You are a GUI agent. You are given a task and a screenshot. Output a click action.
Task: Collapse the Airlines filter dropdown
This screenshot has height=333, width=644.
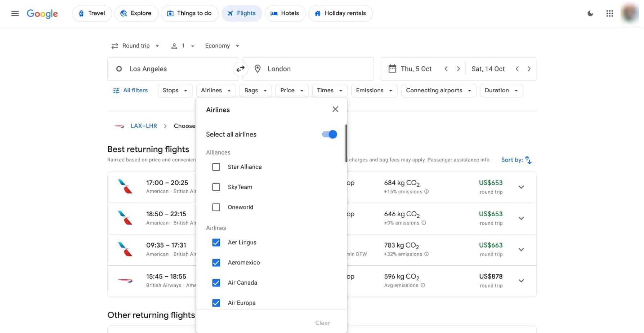click(216, 90)
